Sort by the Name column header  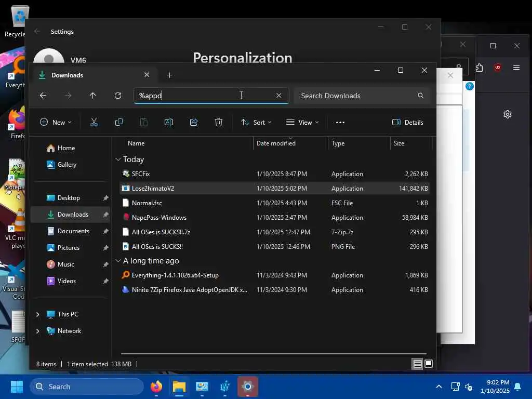click(136, 143)
